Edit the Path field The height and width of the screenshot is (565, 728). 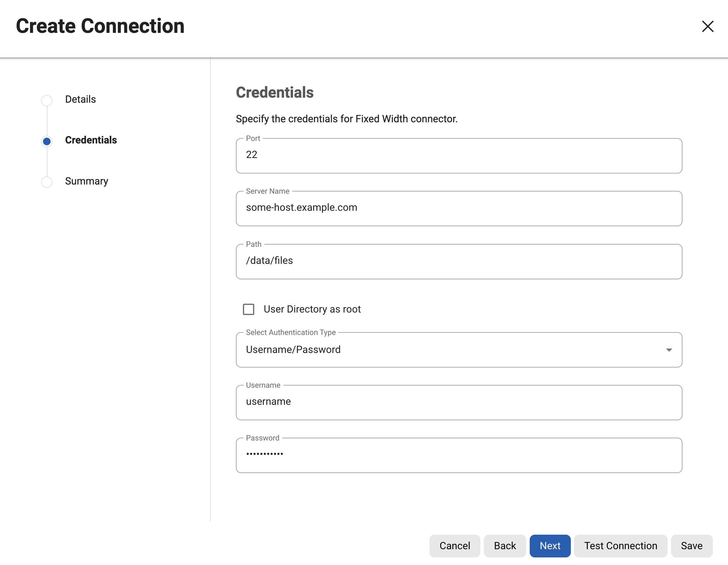click(x=459, y=261)
